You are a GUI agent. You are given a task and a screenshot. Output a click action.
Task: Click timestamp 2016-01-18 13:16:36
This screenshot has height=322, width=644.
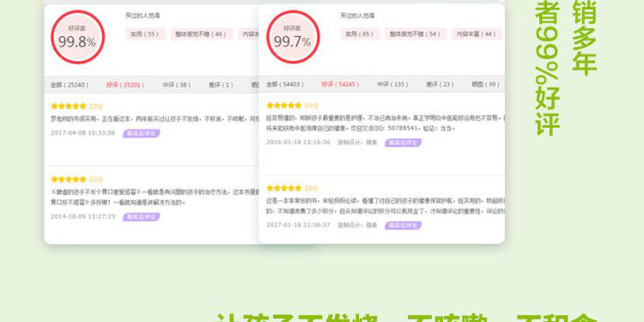tap(298, 143)
